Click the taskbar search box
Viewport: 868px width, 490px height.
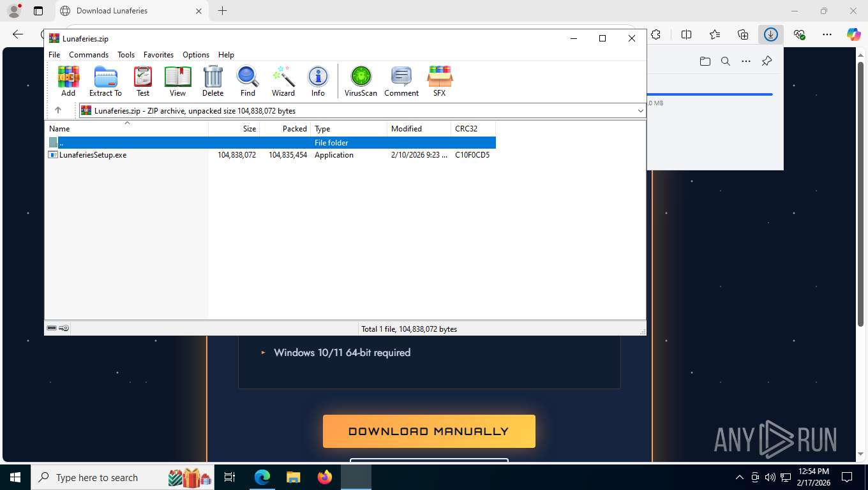tap(123, 477)
